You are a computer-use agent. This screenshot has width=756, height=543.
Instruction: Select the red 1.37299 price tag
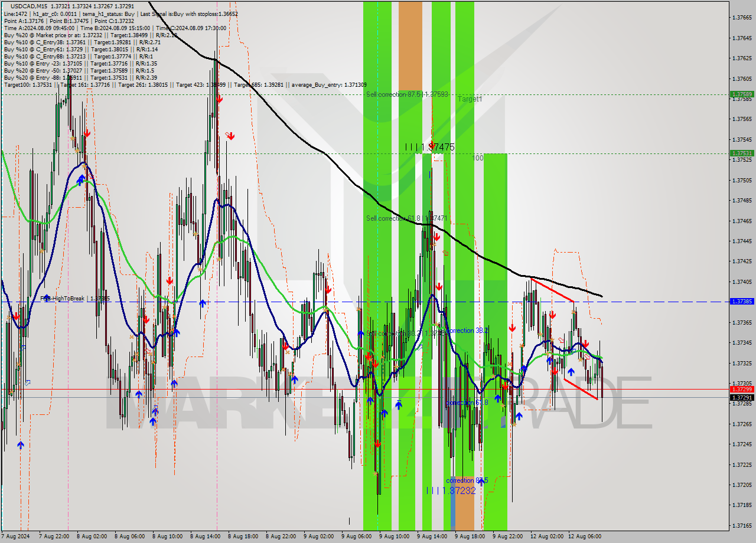click(742, 389)
